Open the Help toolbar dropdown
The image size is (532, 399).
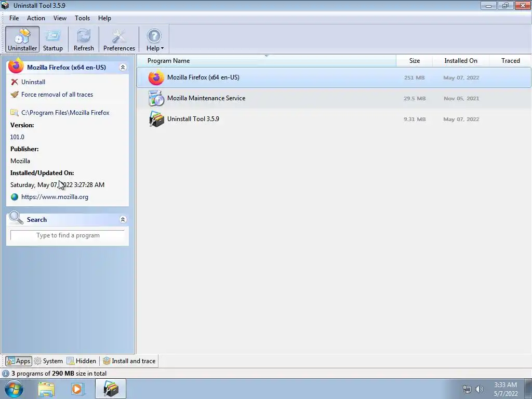(x=155, y=39)
